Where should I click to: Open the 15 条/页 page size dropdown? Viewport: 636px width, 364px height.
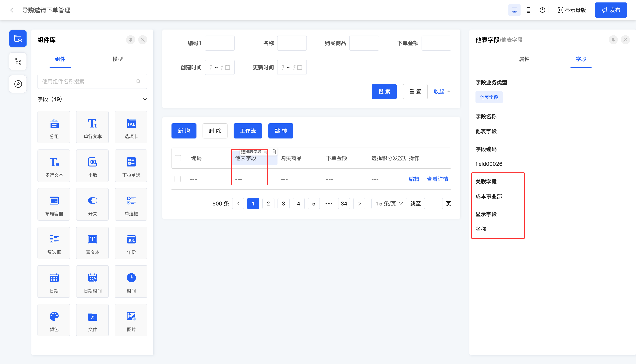pyautogui.click(x=389, y=204)
